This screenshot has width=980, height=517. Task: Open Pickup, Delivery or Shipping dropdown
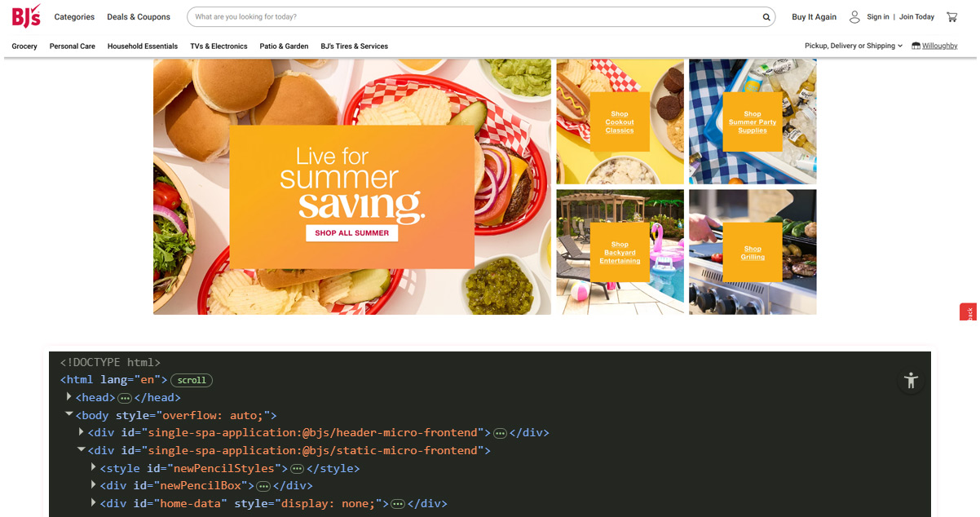[853, 46]
